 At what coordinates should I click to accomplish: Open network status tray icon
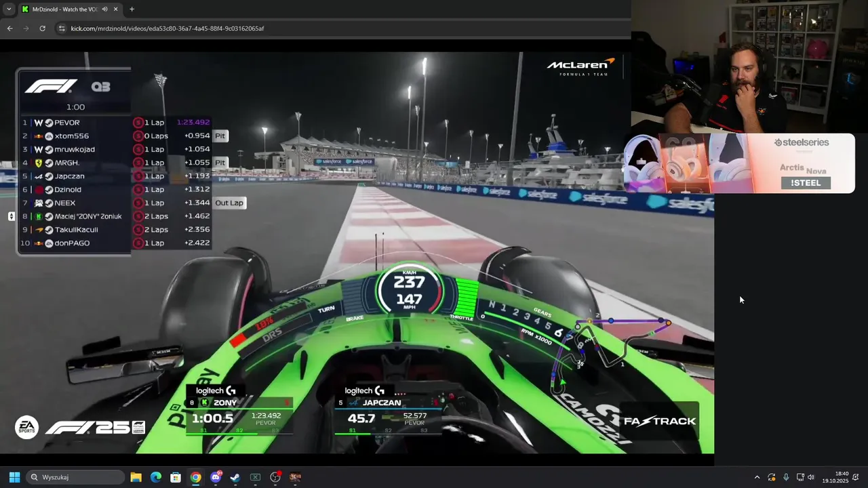coord(800,477)
